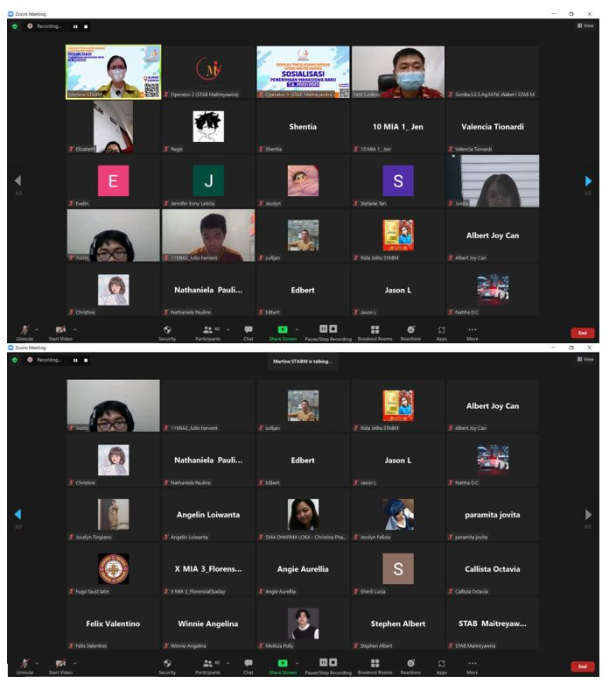Screen dimensions: 616x690
Task: Click green encryption shield icon in top window
Action: (x=15, y=26)
